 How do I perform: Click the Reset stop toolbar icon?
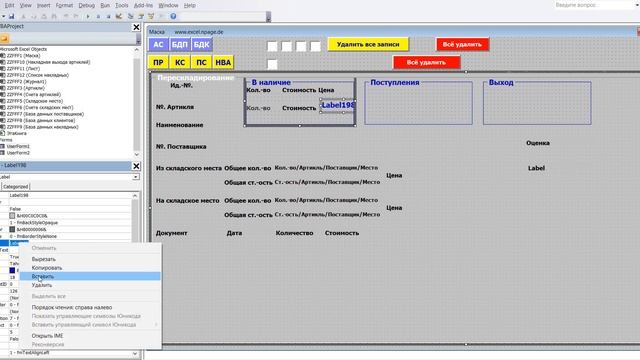point(108,16)
